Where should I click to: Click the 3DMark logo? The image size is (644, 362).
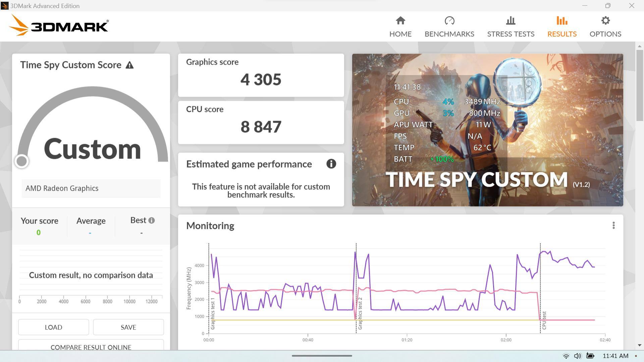59,25
